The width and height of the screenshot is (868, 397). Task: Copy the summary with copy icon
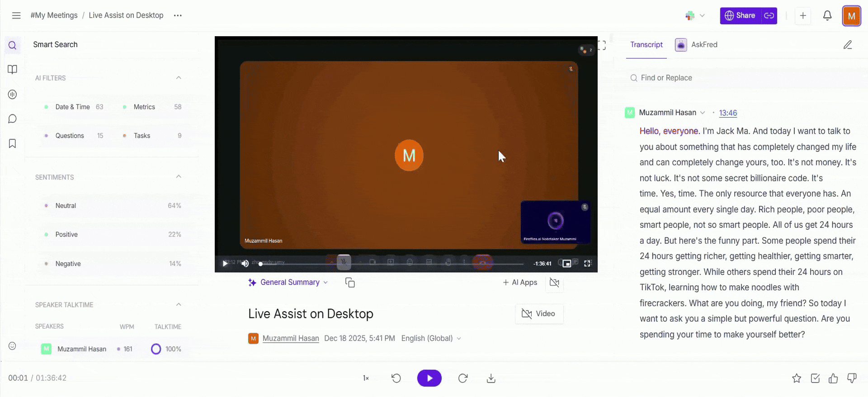tap(350, 283)
